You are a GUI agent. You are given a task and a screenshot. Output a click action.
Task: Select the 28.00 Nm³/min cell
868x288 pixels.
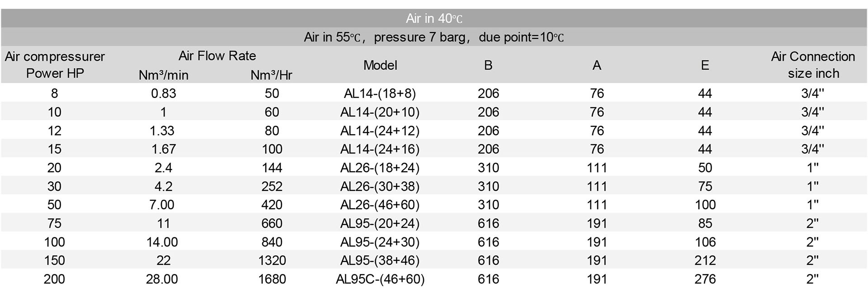tap(162, 279)
